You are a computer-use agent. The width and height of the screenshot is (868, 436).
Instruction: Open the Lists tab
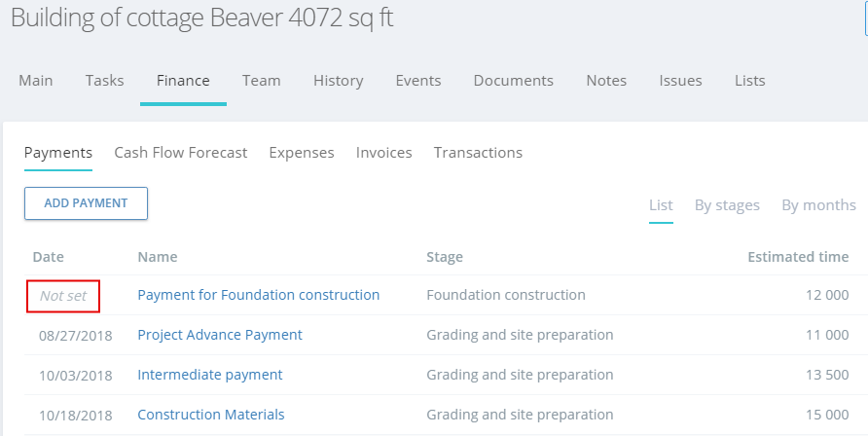[x=750, y=81]
